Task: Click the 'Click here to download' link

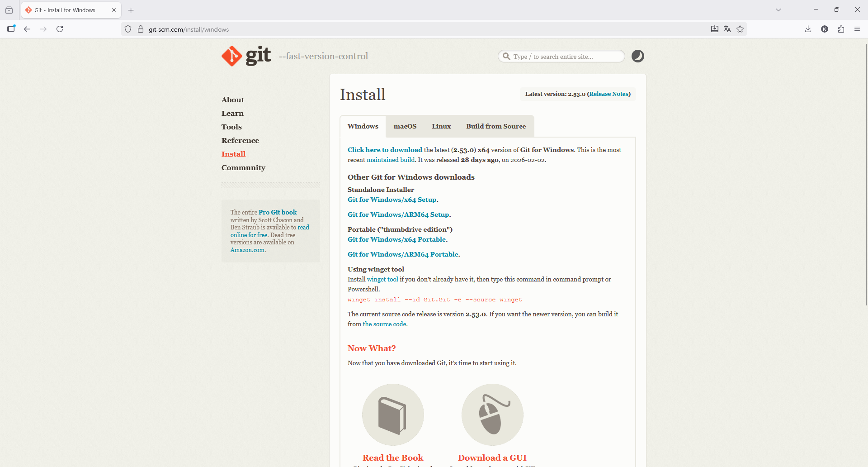Action: click(x=385, y=150)
